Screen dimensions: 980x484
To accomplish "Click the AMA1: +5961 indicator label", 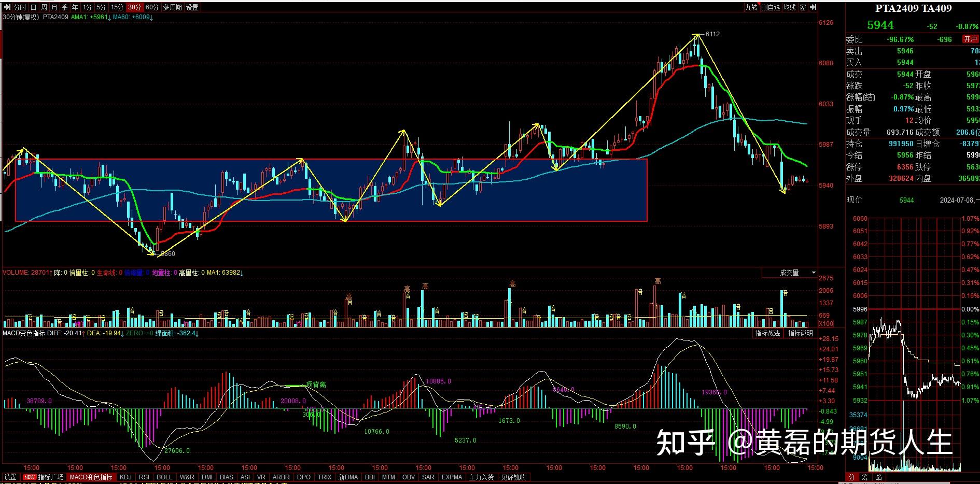I will [x=91, y=17].
